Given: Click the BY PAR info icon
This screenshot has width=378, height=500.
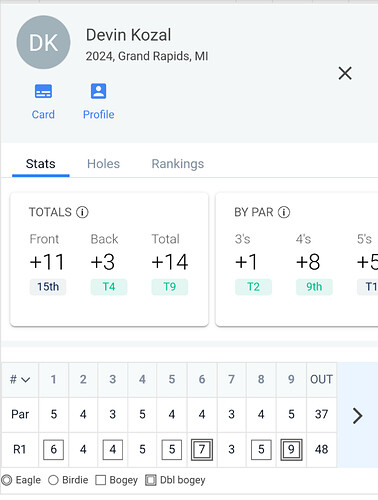Looking at the screenshot, I should (284, 212).
